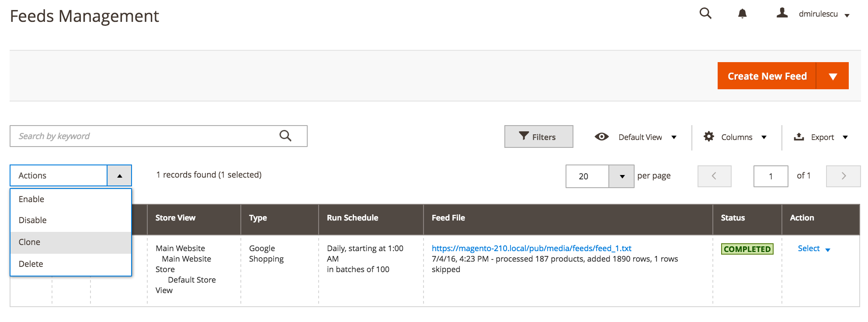Click the '1 records found (1 selected)' text
The width and height of the screenshot is (868, 322).
[209, 175]
